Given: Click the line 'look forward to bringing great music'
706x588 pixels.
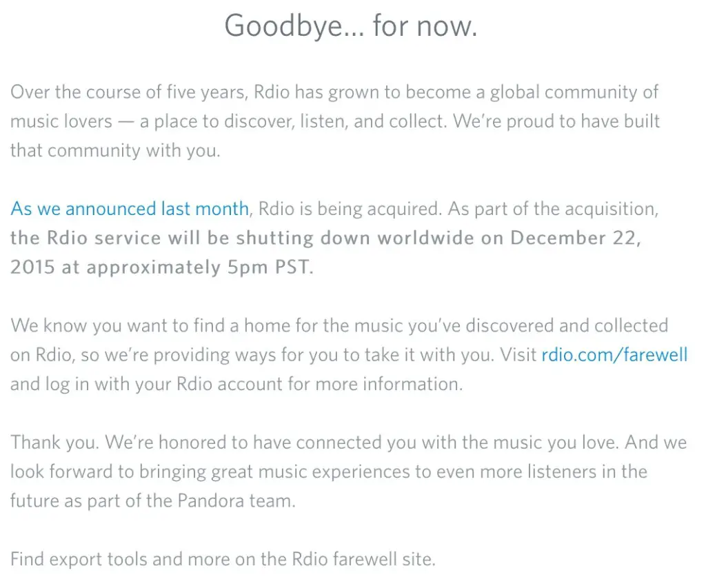Looking at the screenshot, I should pyautogui.click(x=329, y=472).
